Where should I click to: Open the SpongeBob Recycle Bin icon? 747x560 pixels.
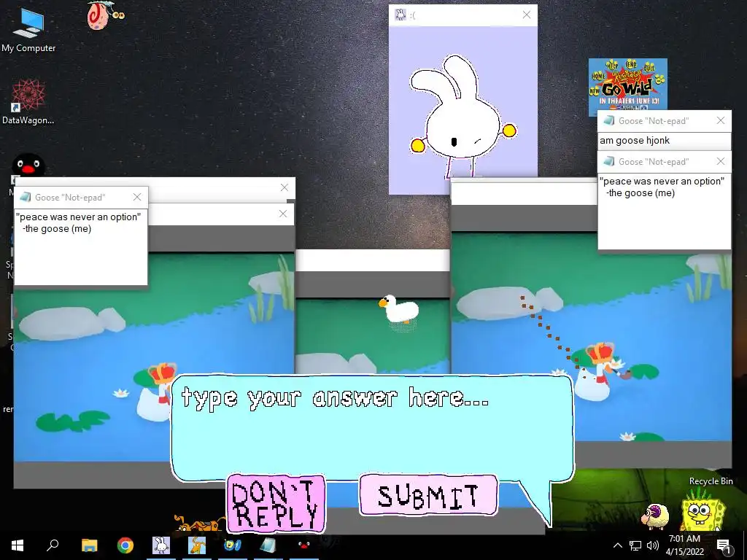coord(703,513)
